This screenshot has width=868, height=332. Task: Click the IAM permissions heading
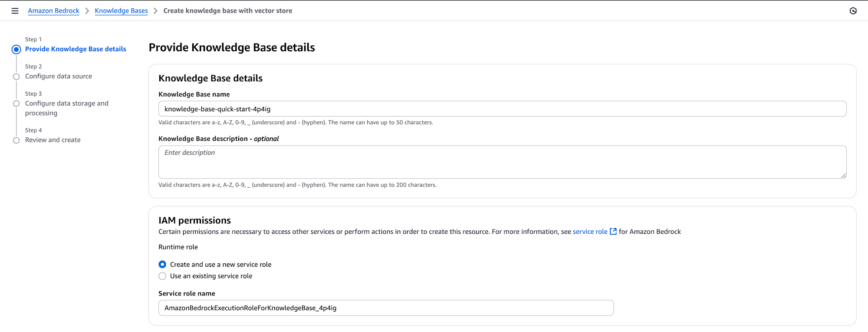(x=194, y=220)
